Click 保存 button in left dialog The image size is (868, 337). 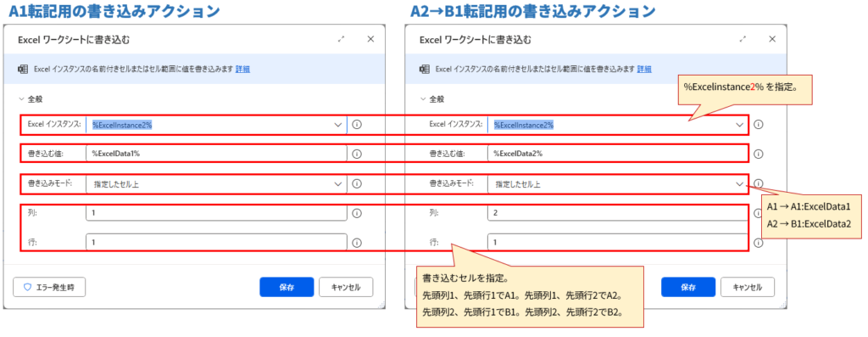point(287,287)
